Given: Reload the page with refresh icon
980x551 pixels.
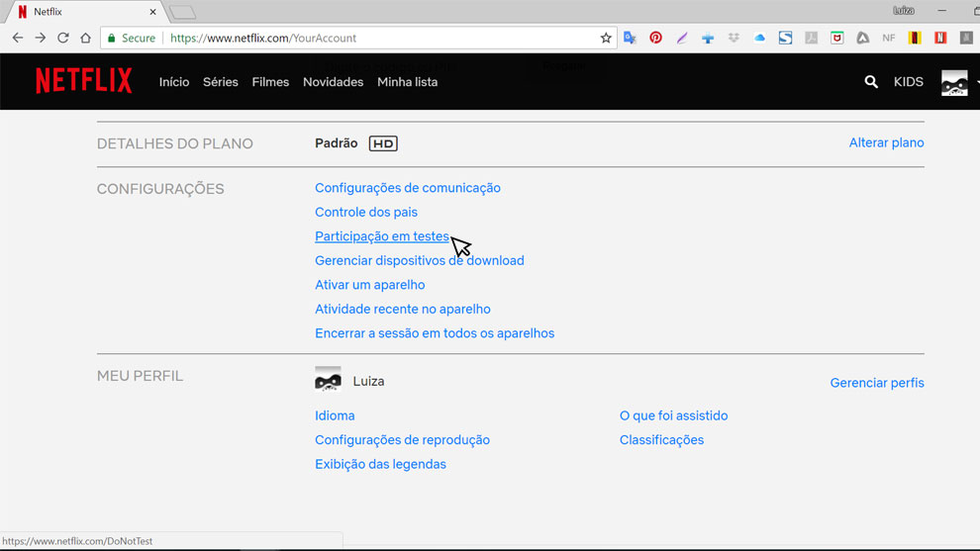Looking at the screenshot, I should point(63,39).
